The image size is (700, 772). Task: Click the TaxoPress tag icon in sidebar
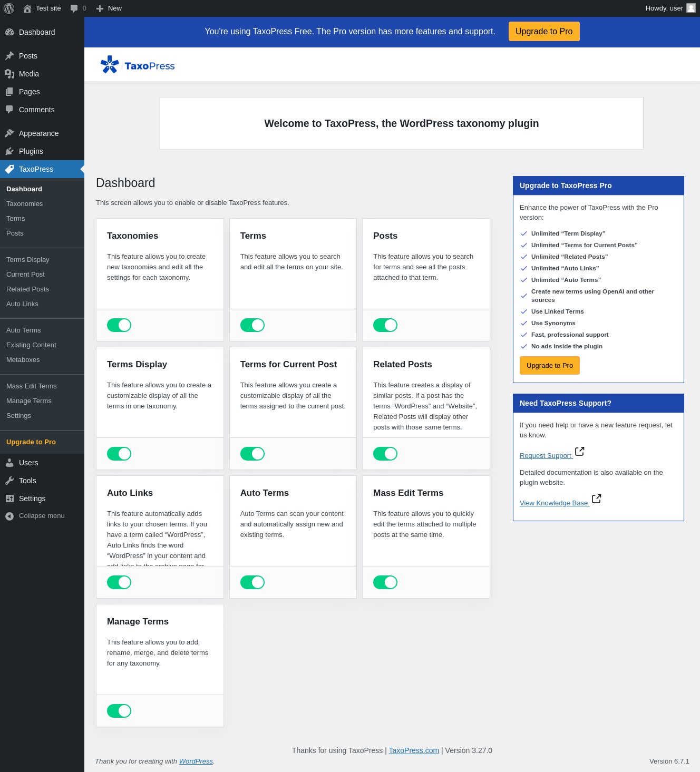[9, 169]
